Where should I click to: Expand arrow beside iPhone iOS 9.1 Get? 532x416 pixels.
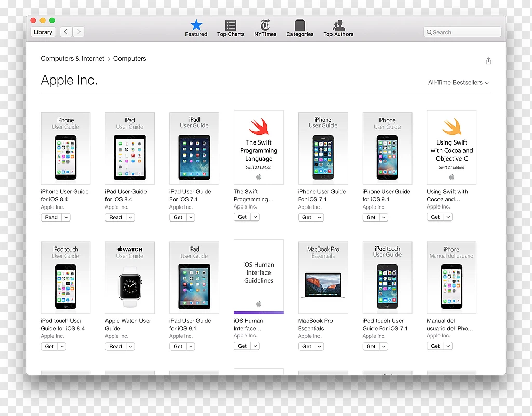[x=384, y=217]
